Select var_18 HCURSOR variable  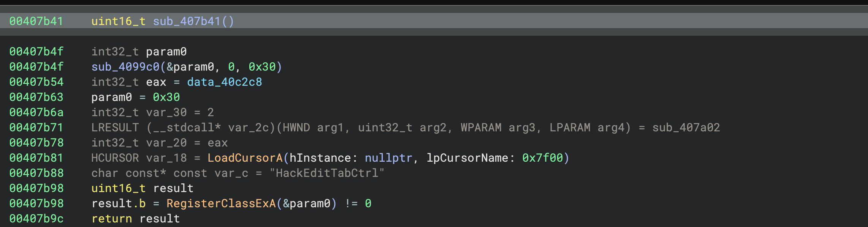click(x=166, y=158)
